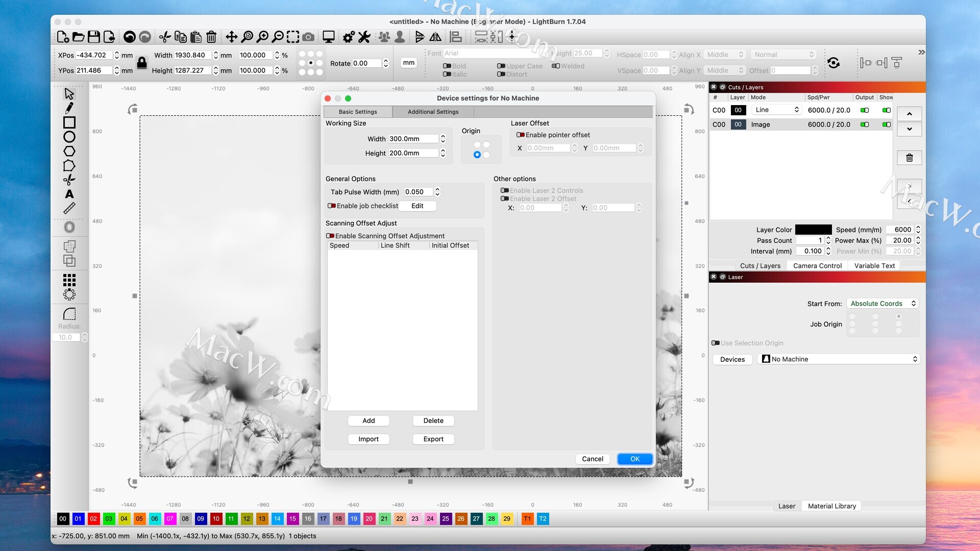980x551 pixels.
Task: Select the Draw Rectangle tool
Action: pyautogui.click(x=69, y=122)
